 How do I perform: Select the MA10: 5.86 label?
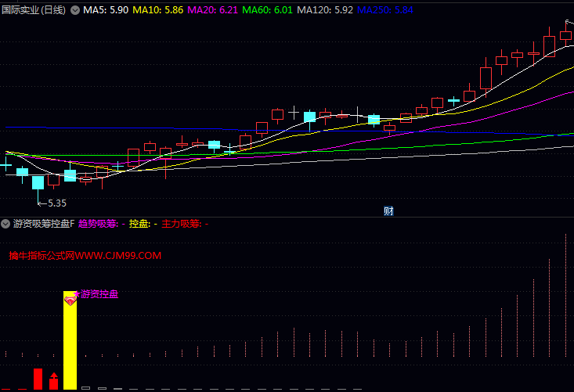(x=157, y=10)
